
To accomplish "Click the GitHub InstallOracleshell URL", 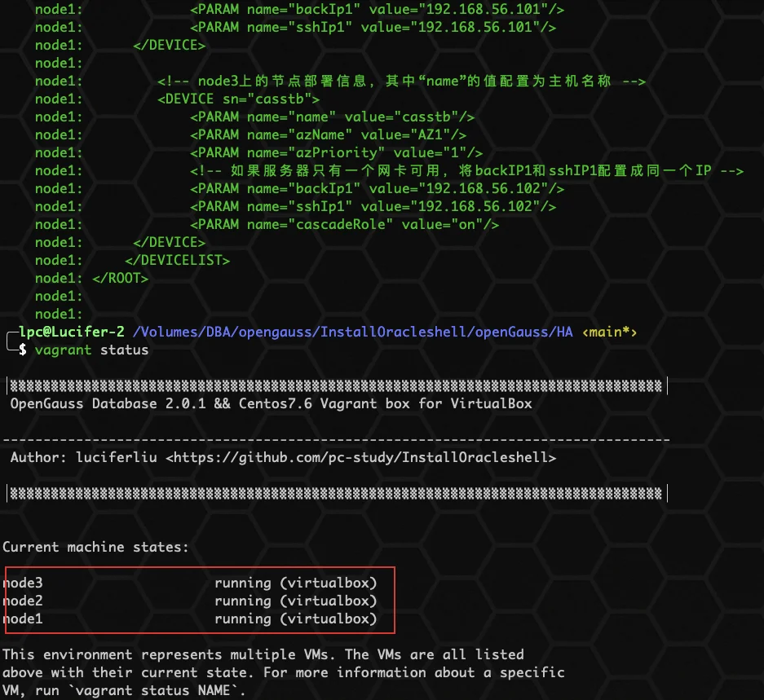I will [361, 457].
